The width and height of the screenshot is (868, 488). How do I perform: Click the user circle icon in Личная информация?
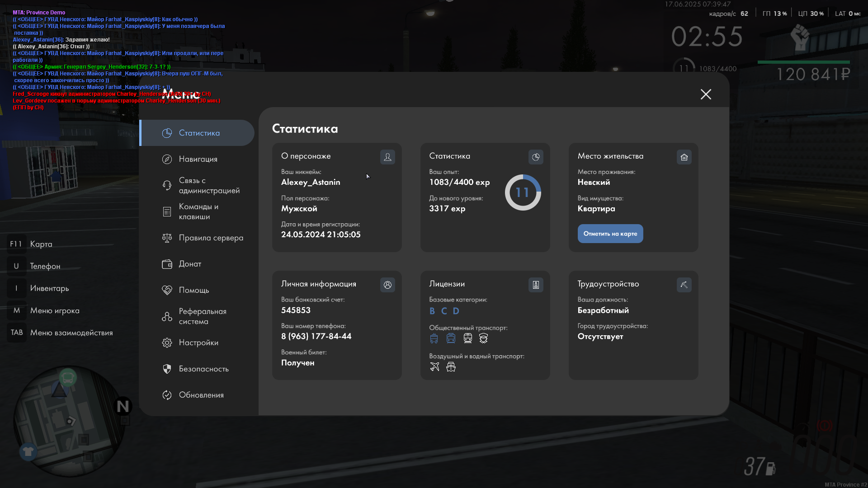click(x=387, y=285)
